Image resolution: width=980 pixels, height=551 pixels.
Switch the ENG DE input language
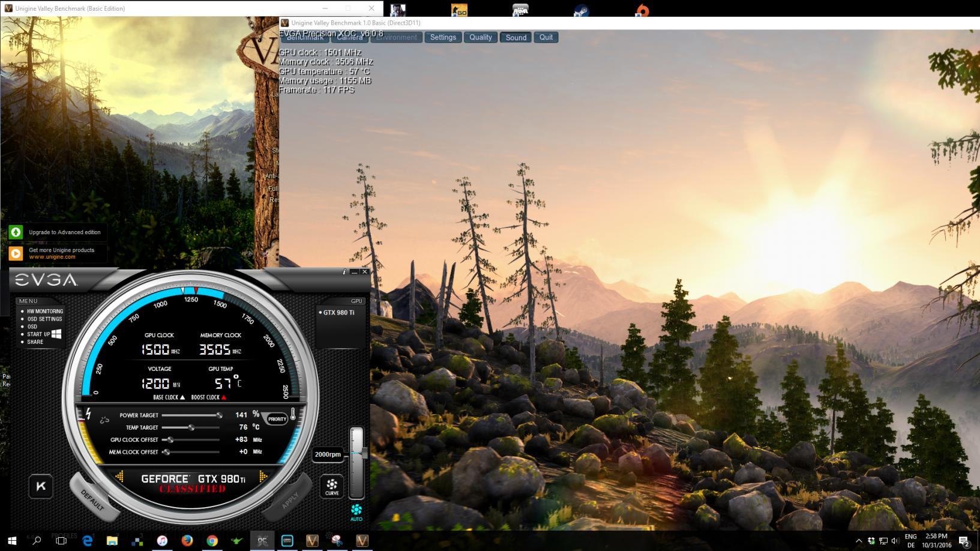coord(911,541)
